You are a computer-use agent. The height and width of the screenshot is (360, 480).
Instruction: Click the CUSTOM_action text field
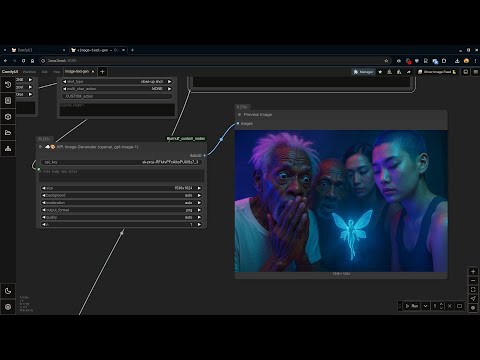click(x=117, y=96)
